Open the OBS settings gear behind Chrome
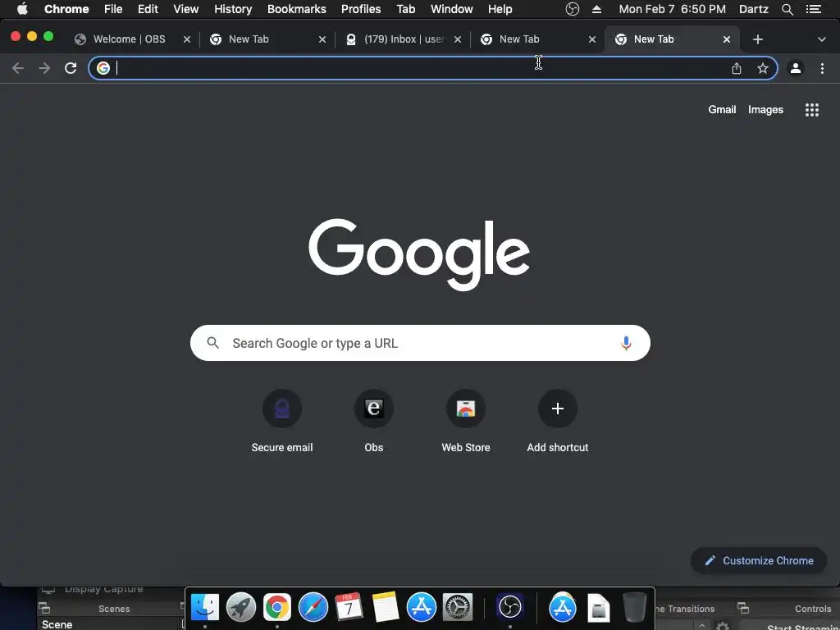Viewport: 840px width, 630px height. 722,626
